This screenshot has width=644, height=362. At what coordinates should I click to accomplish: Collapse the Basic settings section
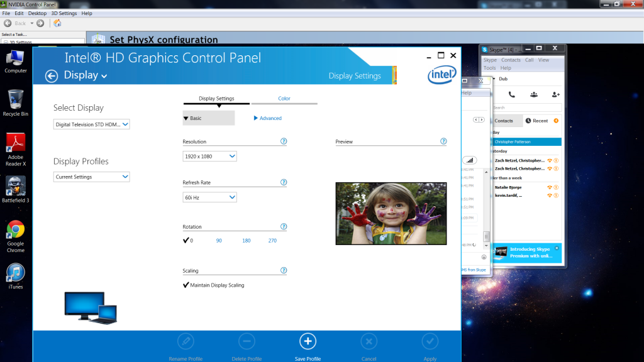[x=209, y=118]
